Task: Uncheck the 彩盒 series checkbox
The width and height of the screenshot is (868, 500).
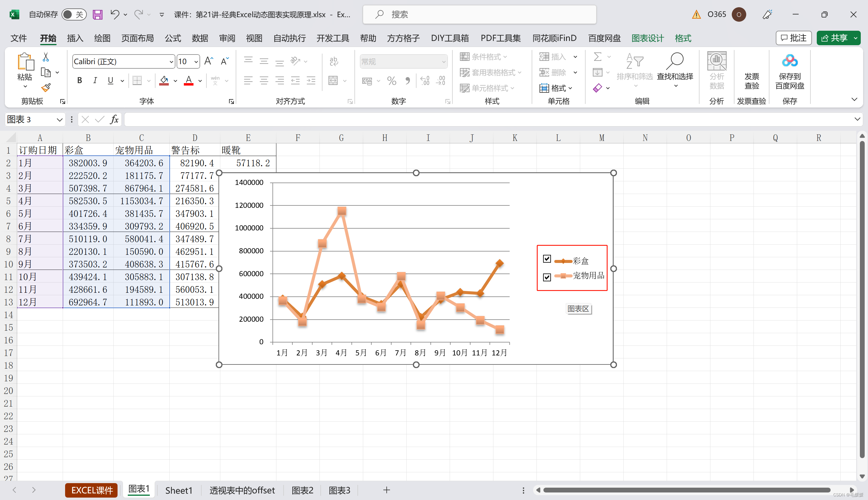Action: click(x=547, y=259)
